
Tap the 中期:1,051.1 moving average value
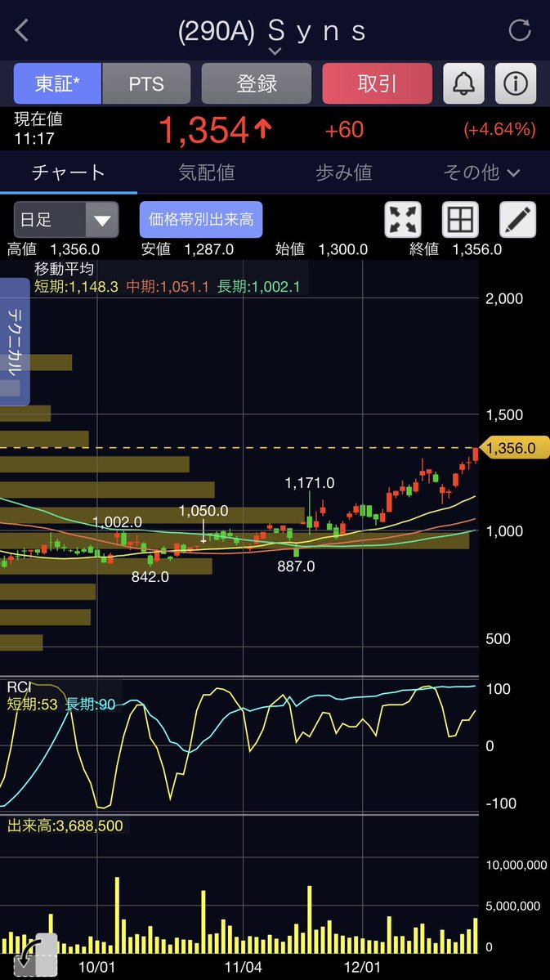168,287
